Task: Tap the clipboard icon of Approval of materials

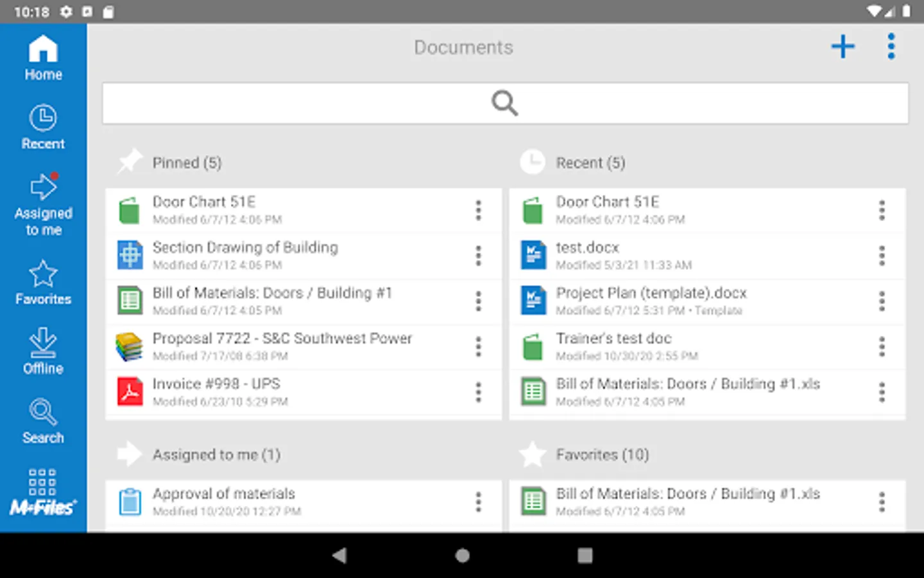Action: coord(130,502)
